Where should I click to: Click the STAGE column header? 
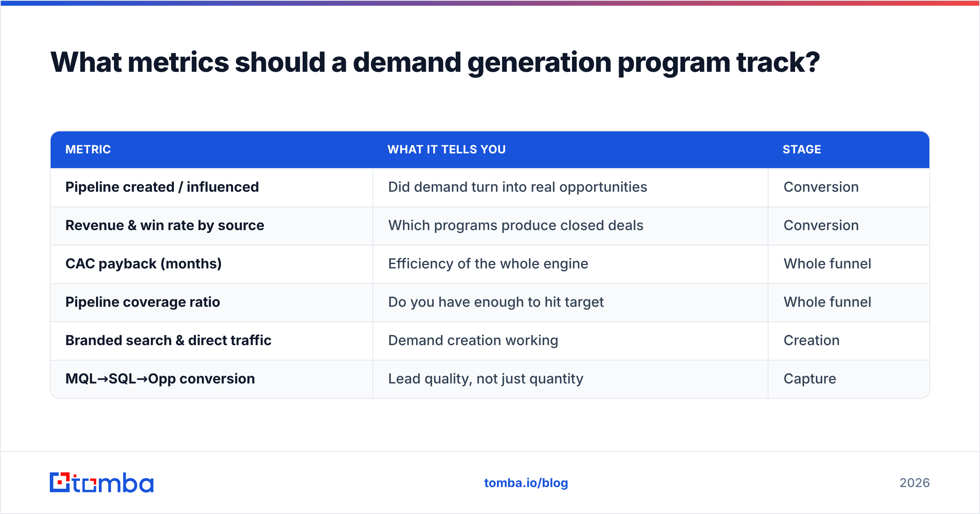802,149
